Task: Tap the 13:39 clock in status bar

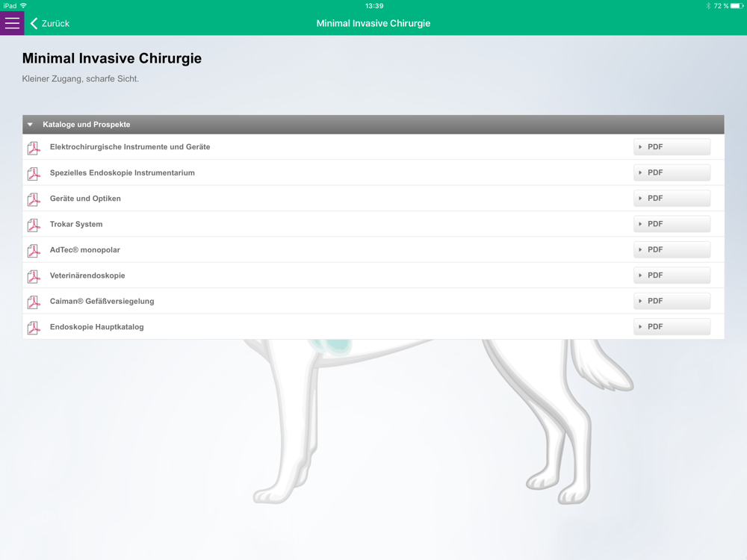Action: [x=374, y=6]
